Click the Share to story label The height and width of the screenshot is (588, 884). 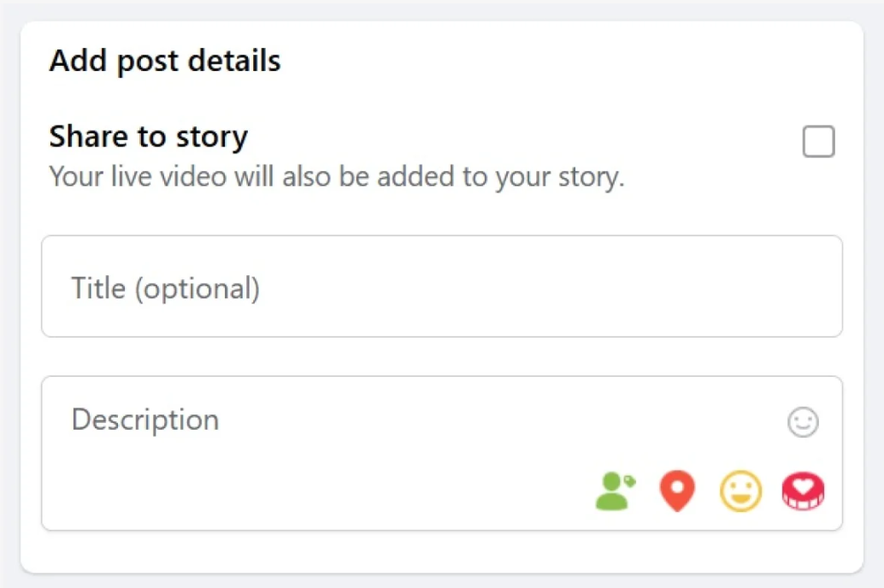point(148,136)
